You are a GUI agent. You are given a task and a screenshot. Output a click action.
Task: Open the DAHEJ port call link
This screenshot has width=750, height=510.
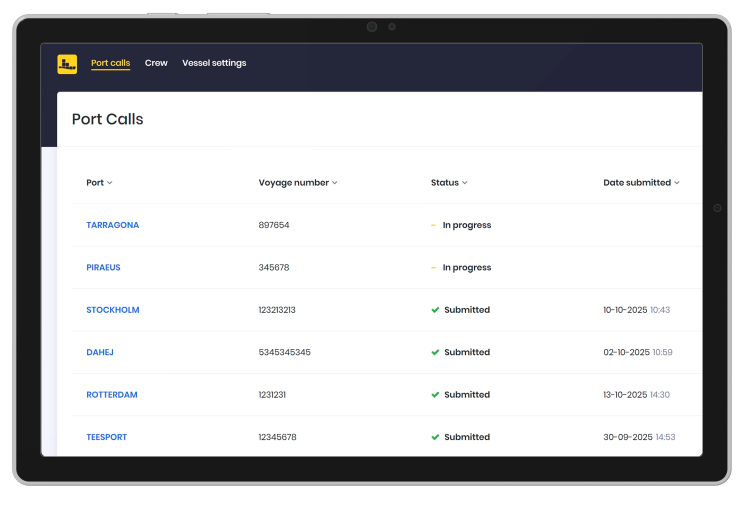coord(100,352)
